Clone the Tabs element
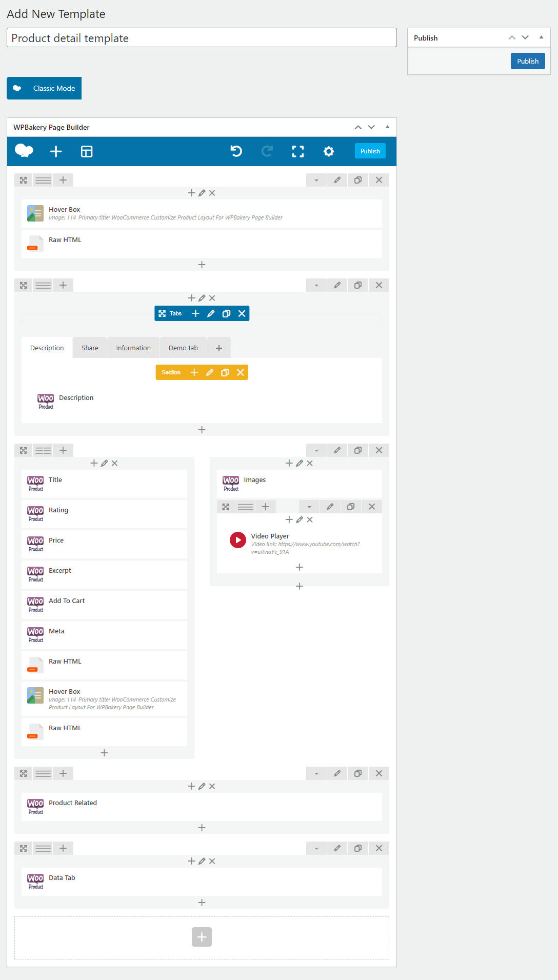 point(226,313)
